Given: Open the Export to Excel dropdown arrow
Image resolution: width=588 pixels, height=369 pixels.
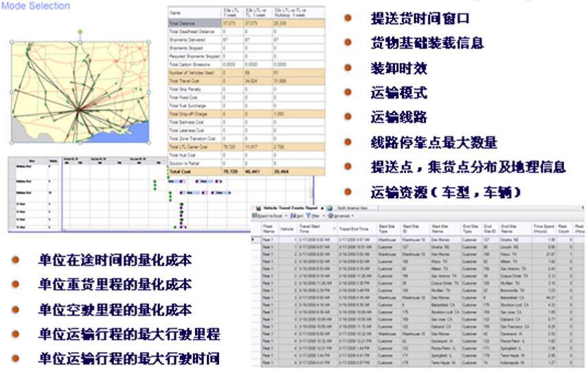Looking at the screenshot, I should coord(287,215).
